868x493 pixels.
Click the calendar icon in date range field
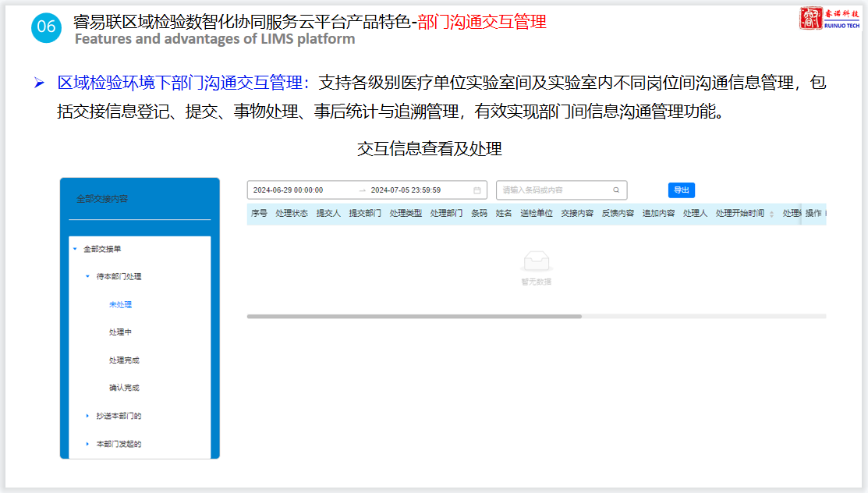(477, 190)
